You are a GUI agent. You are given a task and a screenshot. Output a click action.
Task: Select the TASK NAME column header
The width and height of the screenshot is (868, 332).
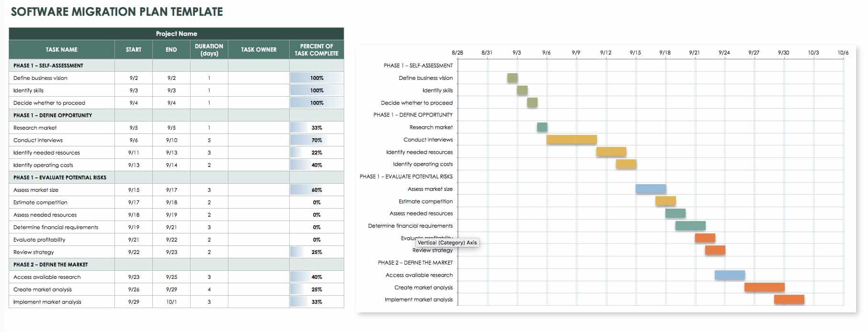61,49
